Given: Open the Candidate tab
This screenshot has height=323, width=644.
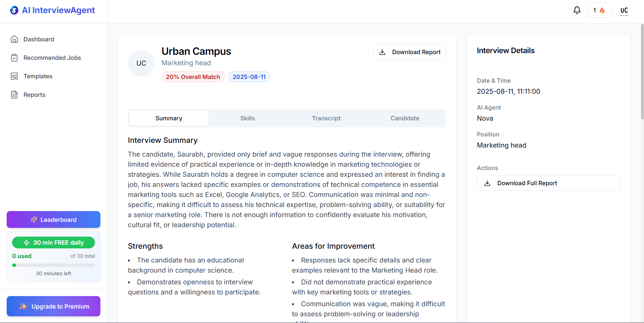Looking at the screenshot, I should pyautogui.click(x=405, y=118).
